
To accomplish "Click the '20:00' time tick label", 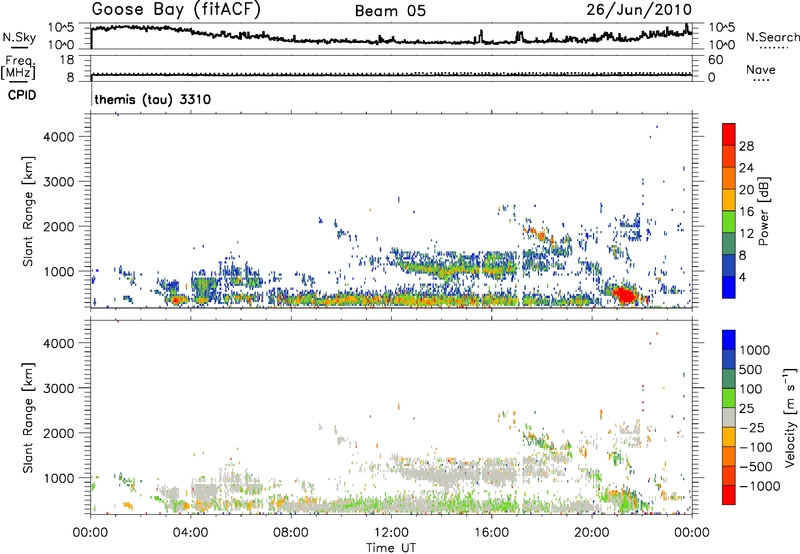I will (591, 533).
